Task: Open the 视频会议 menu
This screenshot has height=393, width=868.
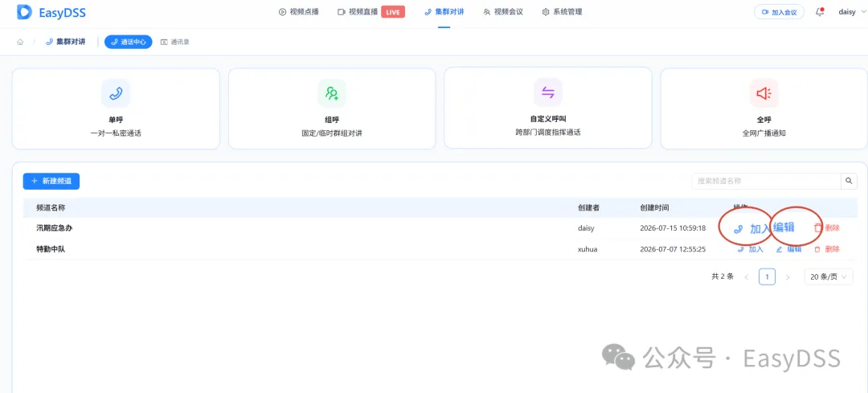Action: [503, 11]
